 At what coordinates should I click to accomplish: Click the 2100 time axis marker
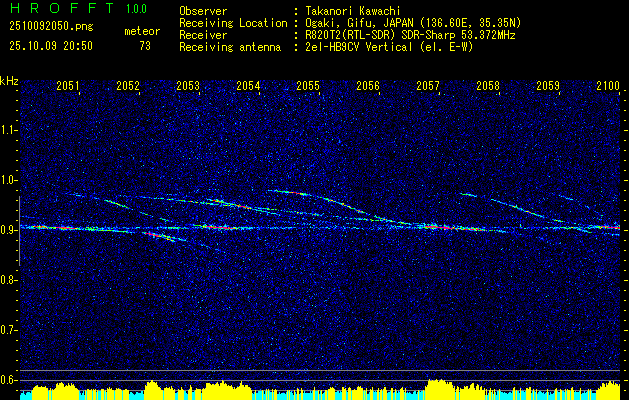click(608, 86)
